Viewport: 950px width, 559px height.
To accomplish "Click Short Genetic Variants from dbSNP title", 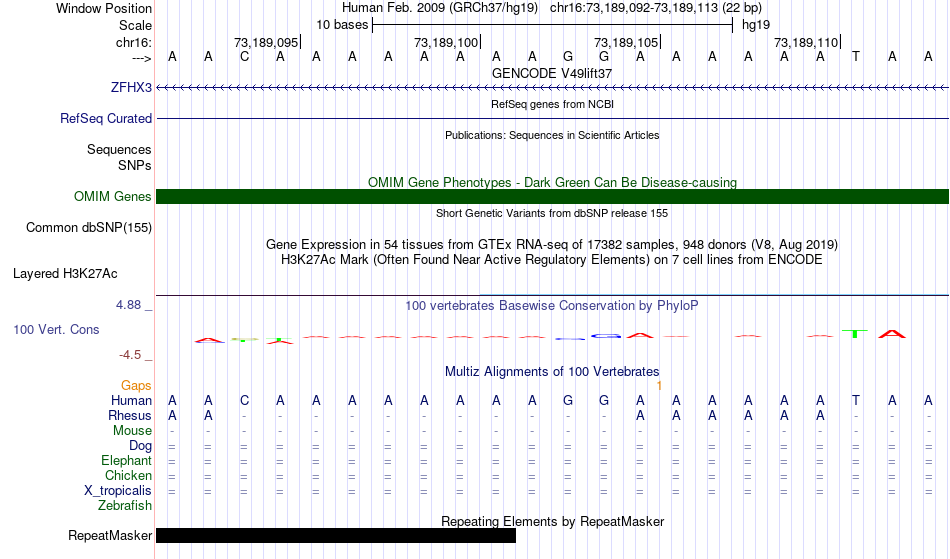I will [552, 213].
